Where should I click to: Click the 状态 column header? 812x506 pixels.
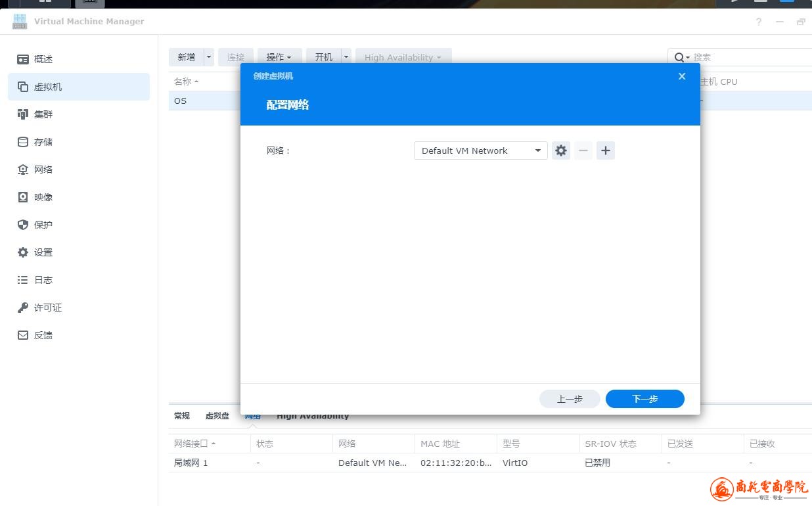[x=292, y=444]
